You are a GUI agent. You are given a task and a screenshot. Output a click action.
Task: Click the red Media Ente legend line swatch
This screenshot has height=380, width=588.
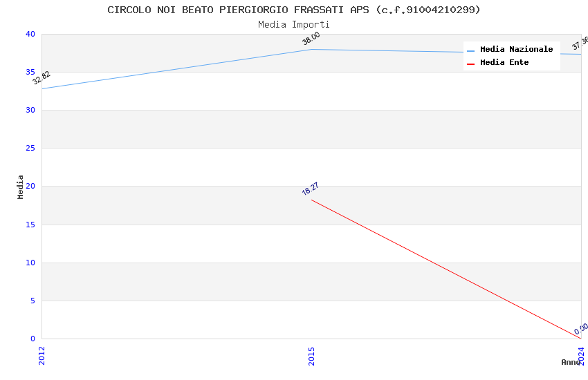[x=471, y=64]
